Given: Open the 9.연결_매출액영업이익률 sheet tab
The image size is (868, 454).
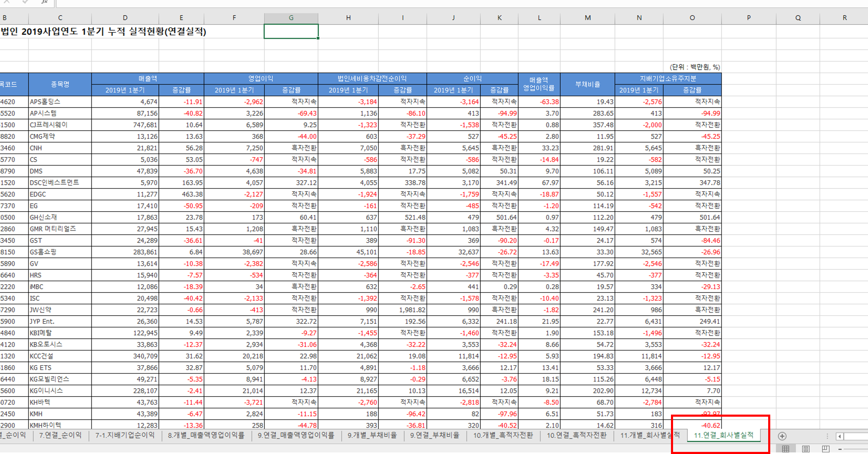Looking at the screenshot, I should [296, 435].
